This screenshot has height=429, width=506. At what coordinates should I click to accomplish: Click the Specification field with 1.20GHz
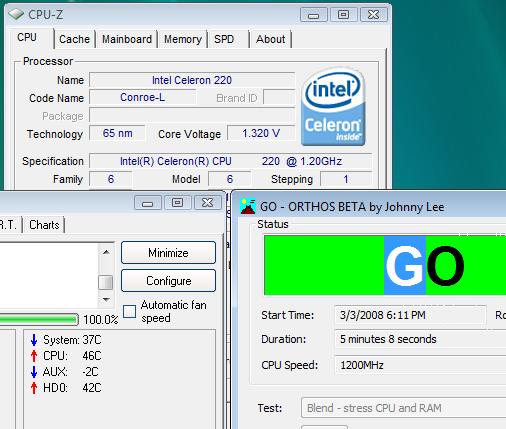click(231, 161)
